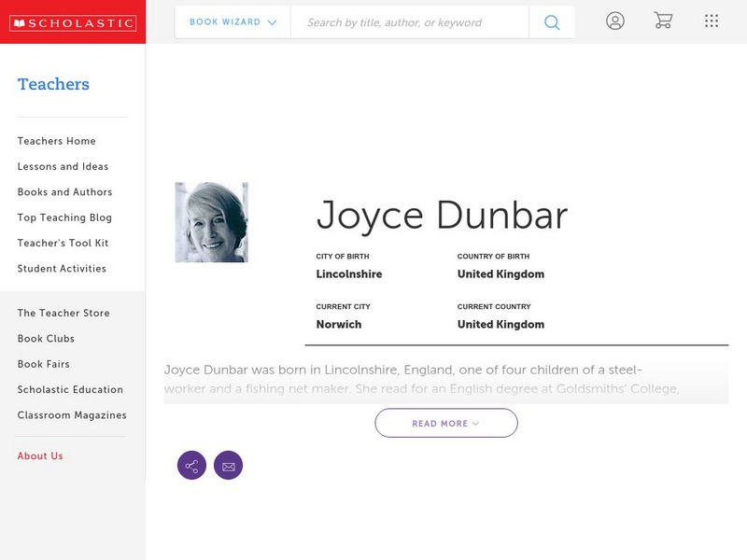Click the purple email envelope icon
This screenshot has height=560, width=747.
click(x=228, y=466)
